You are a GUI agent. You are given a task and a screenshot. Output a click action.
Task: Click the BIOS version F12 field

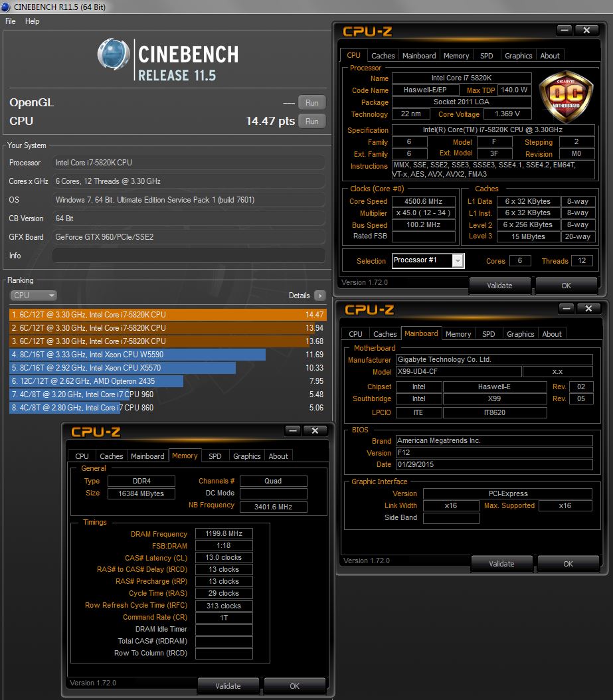[494, 453]
